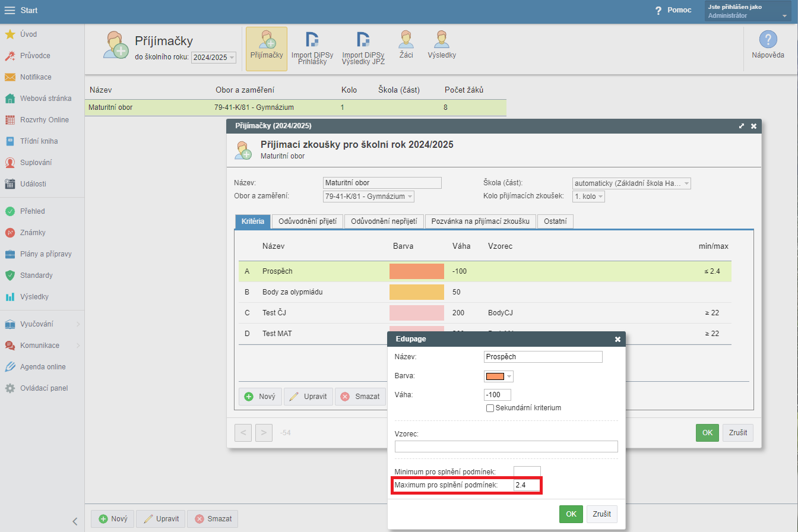798x532 pixels.
Task: Click pink Test ČJ color swatch
Action: (x=417, y=313)
